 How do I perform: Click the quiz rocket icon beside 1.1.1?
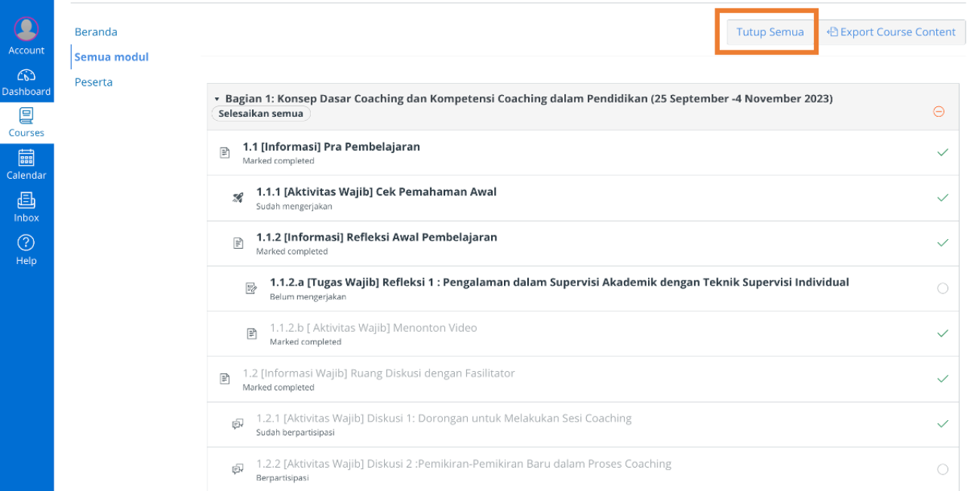(x=238, y=198)
